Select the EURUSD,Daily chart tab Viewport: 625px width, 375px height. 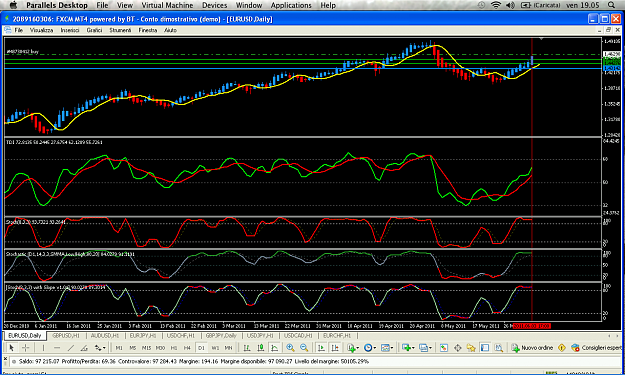tap(25, 336)
